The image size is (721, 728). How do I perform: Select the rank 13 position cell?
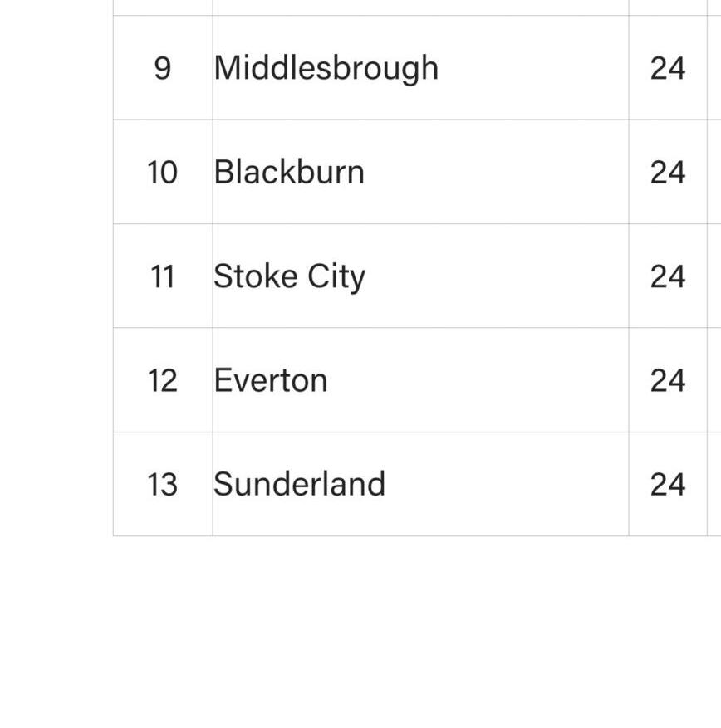[163, 484]
